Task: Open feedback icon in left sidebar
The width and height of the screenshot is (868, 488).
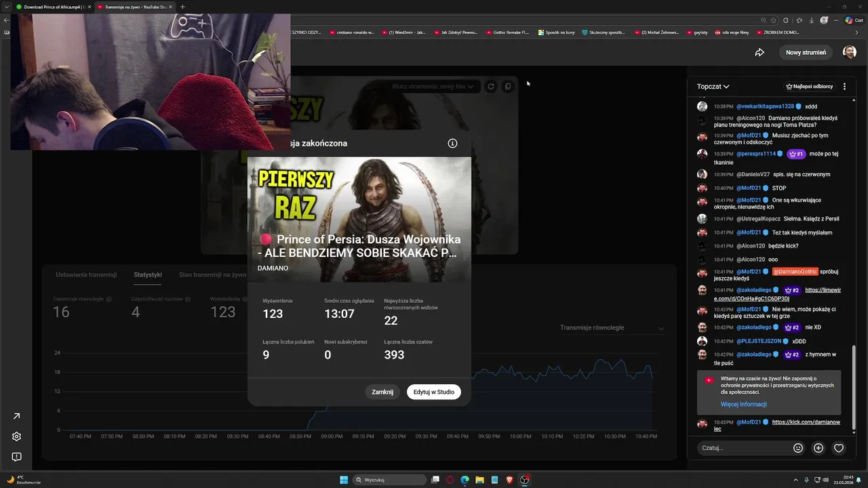Action: click(x=17, y=457)
